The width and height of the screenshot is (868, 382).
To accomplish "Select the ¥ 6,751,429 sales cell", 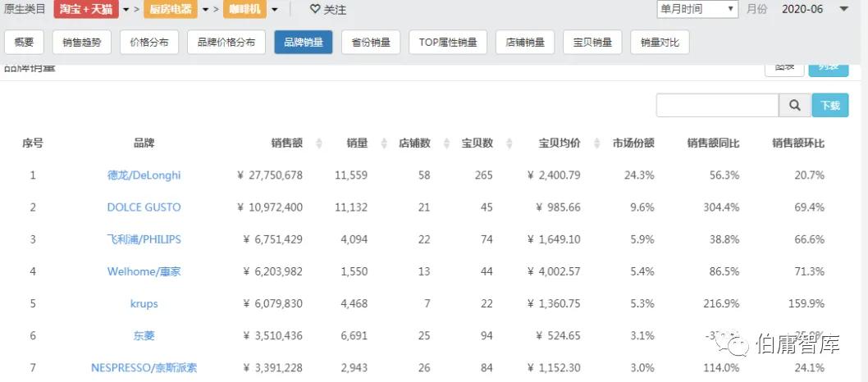I will (273, 239).
